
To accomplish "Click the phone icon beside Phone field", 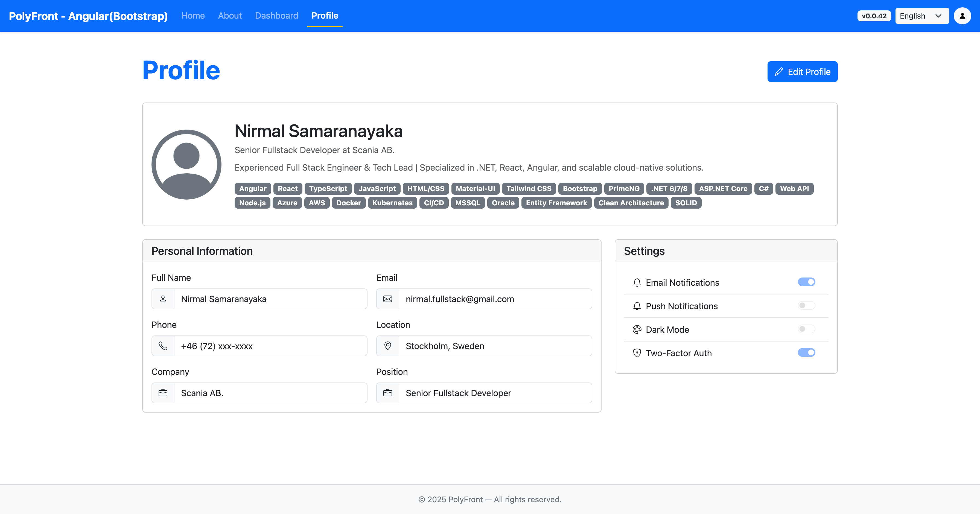I will pyautogui.click(x=163, y=346).
